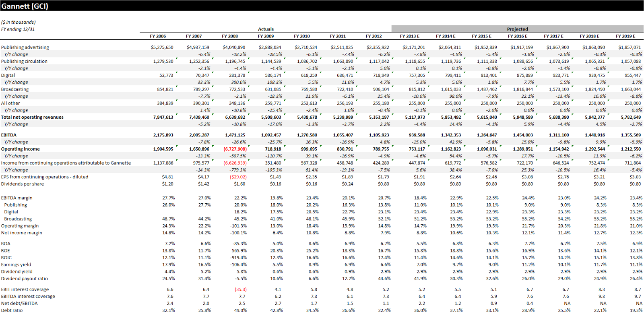
Task: Select the Earnings yield row label
Action: coord(16,264)
